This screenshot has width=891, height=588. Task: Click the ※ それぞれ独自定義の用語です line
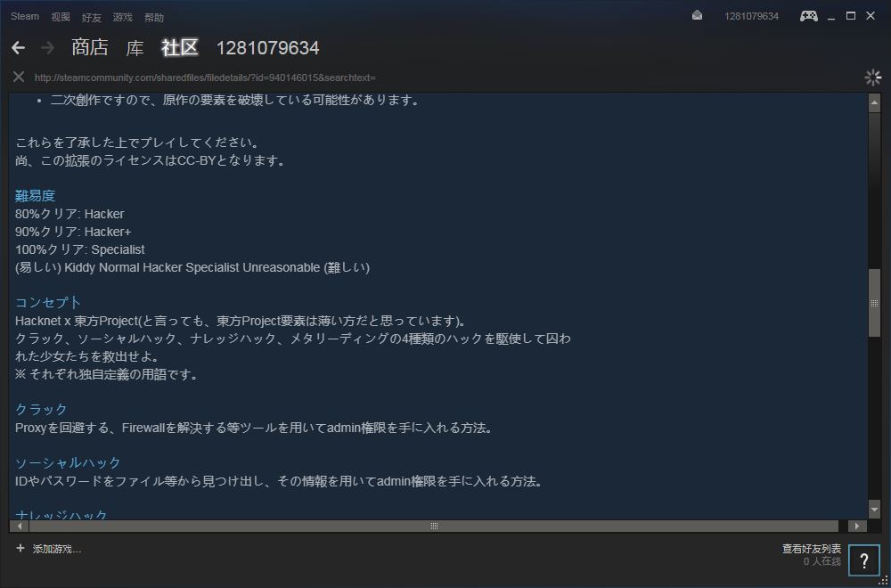106,374
